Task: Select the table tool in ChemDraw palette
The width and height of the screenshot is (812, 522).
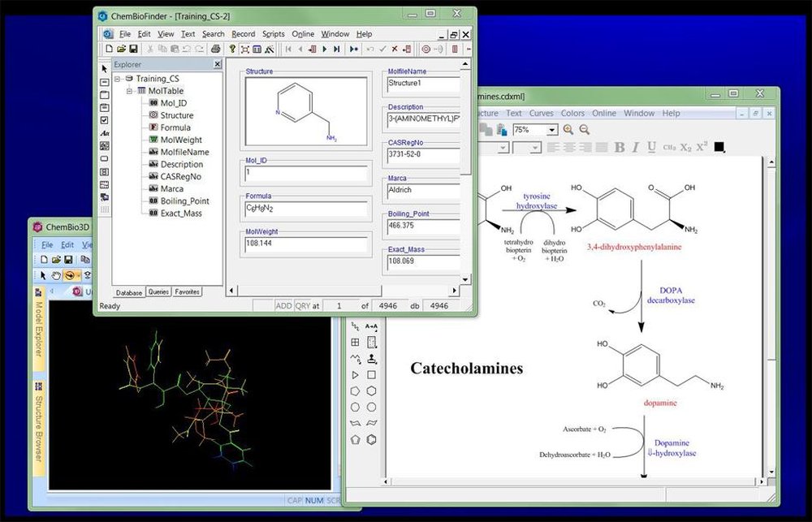Action: (356, 343)
